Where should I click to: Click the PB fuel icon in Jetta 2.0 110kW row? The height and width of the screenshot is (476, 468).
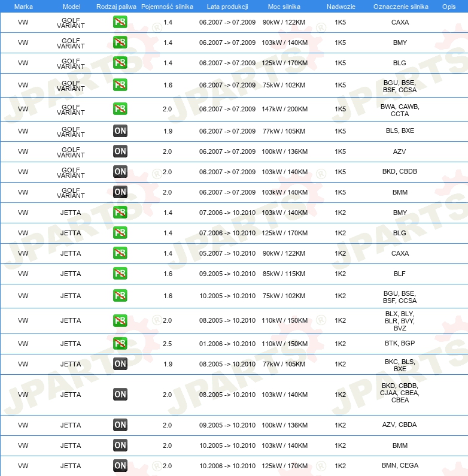(x=120, y=320)
